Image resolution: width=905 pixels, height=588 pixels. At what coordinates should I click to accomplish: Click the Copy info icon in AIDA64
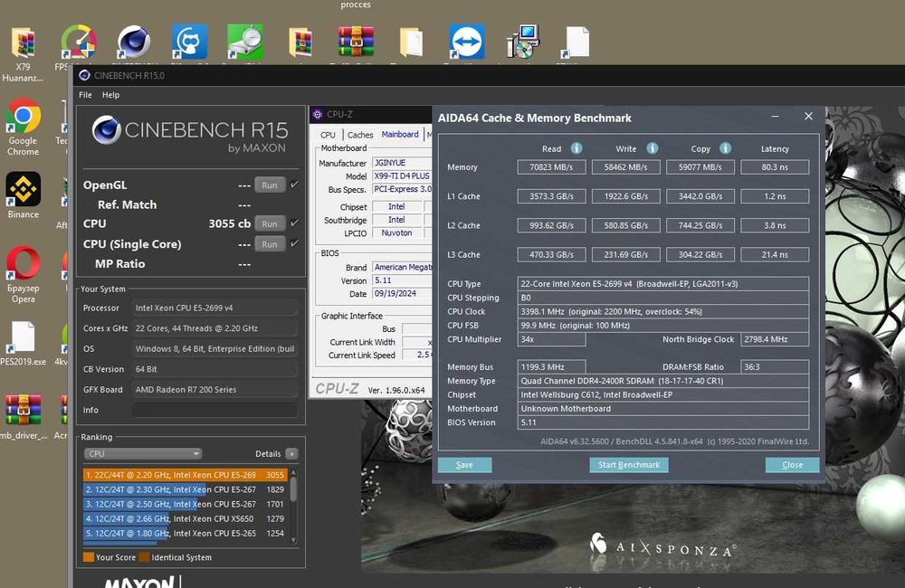726,148
